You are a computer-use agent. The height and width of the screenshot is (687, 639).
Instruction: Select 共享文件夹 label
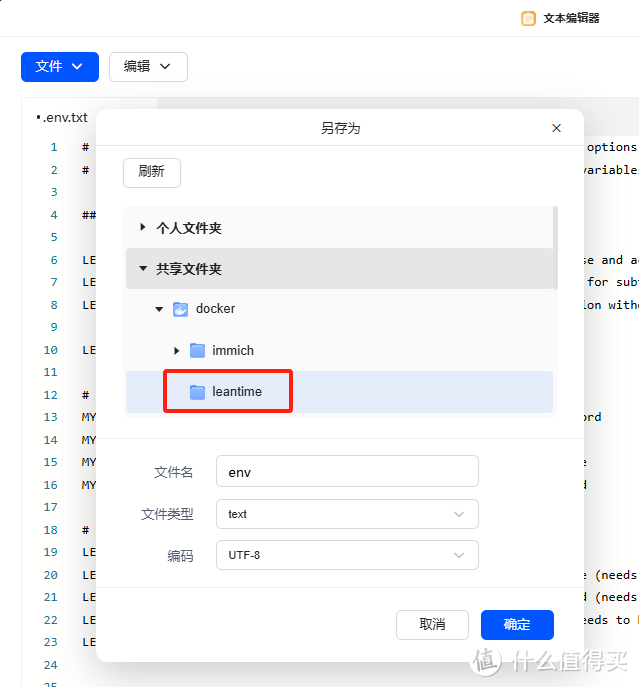189,269
